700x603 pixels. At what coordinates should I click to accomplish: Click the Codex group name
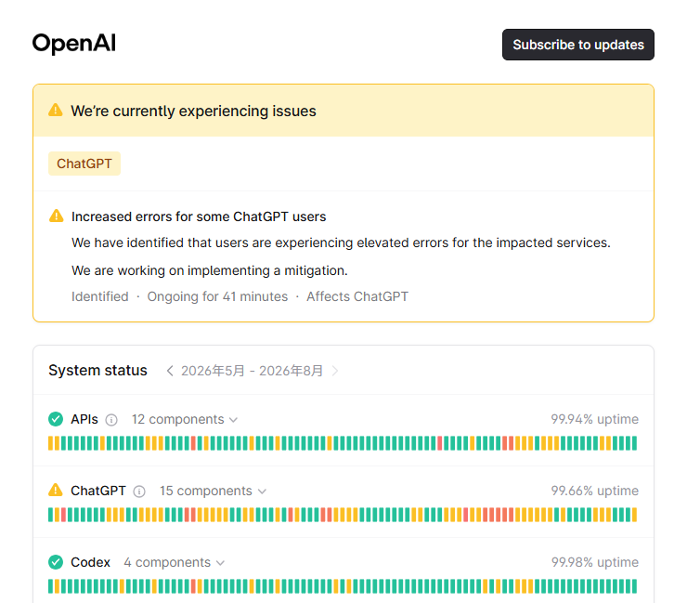(x=90, y=562)
